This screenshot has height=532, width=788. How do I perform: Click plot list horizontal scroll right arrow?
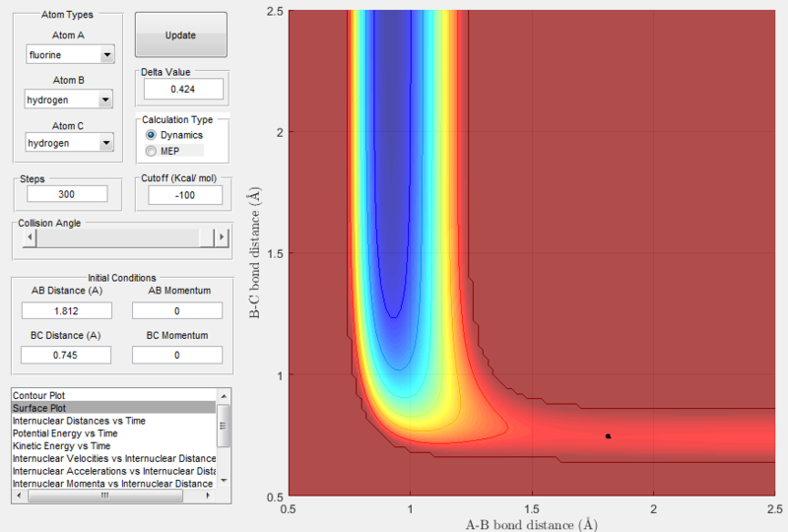coord(208,496)
